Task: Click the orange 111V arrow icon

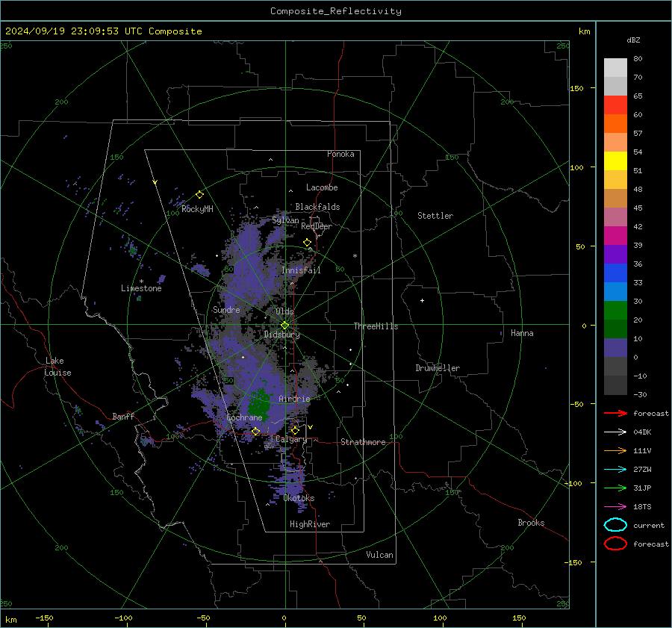Action: point(615,450)
